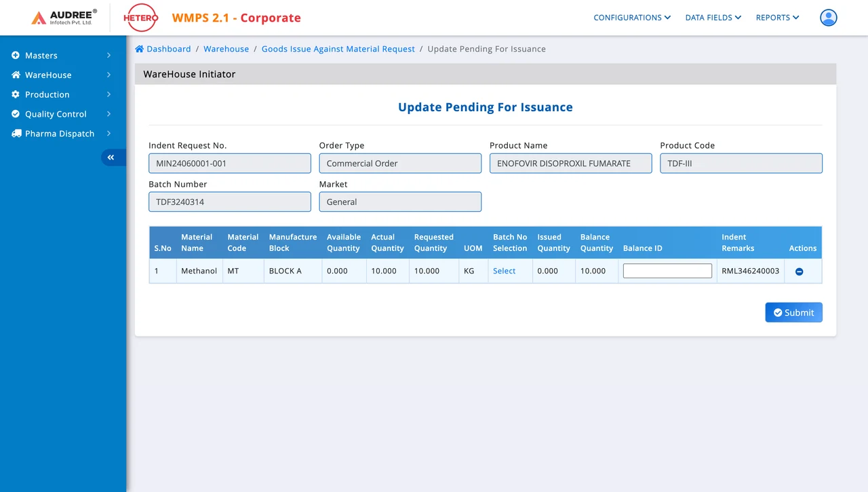
Task: Click the Product Name field
Action: [571, 163]
